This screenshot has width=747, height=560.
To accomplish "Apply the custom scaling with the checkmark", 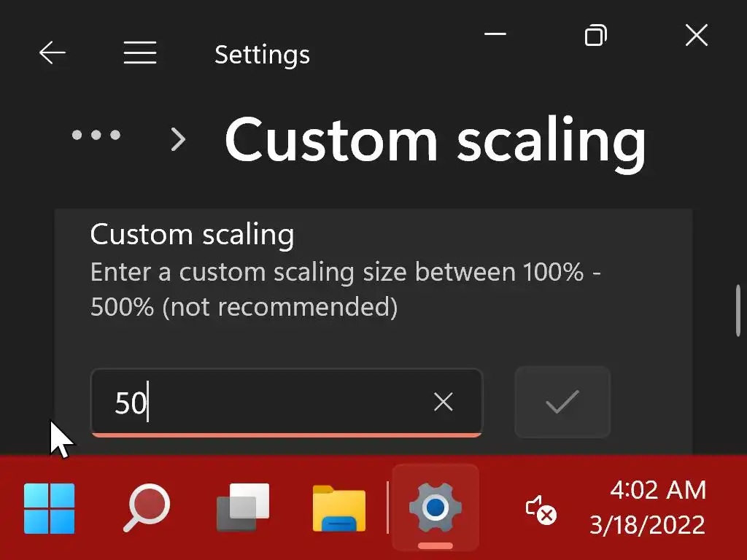I will (x=562, y=402).
